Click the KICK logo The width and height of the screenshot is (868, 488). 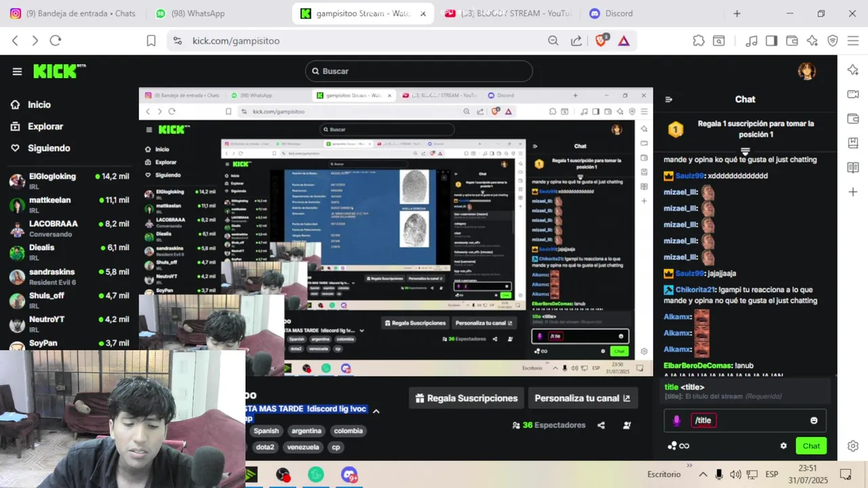click(59, 71)
